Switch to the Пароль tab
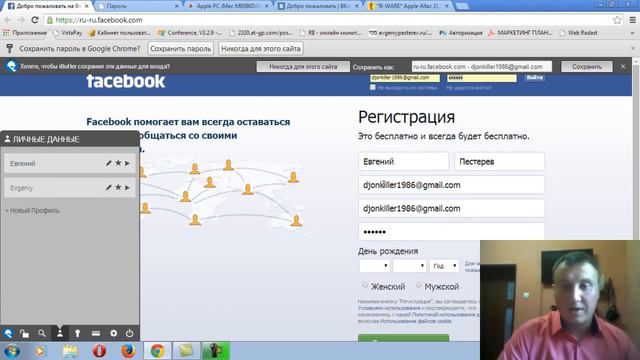The width and height of the screenshot is (640, 360). pyautogui.click(x=137, y=6)
